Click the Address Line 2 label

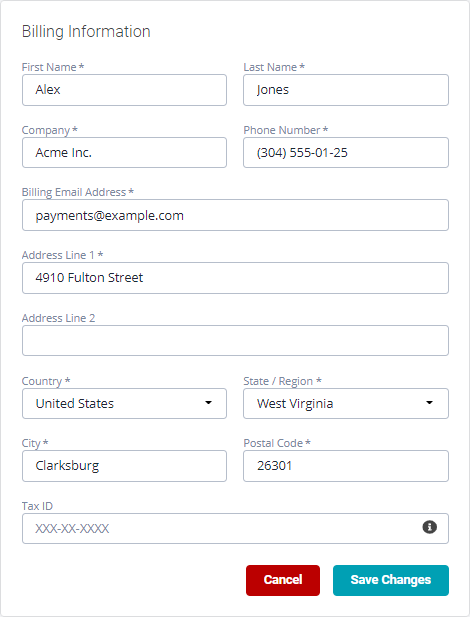pos(58,318)
